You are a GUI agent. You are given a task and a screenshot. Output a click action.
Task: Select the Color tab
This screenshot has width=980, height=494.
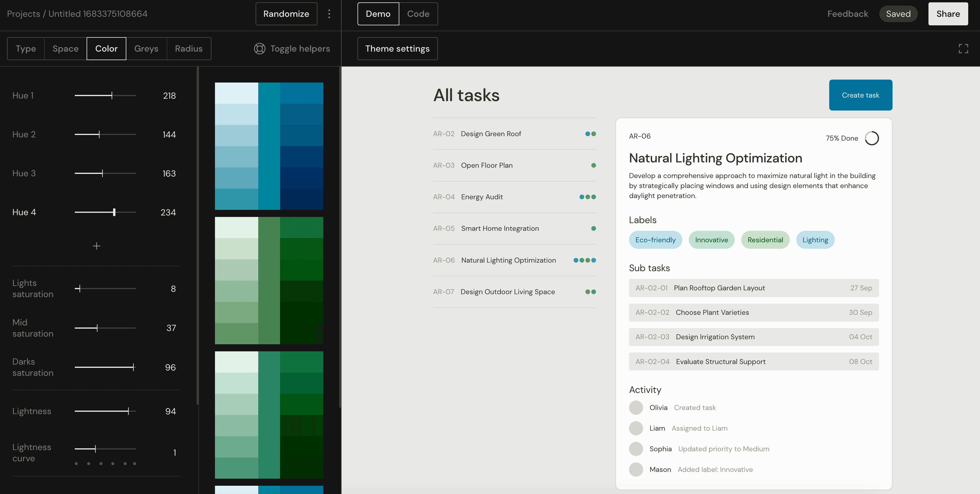pos(107,49)
